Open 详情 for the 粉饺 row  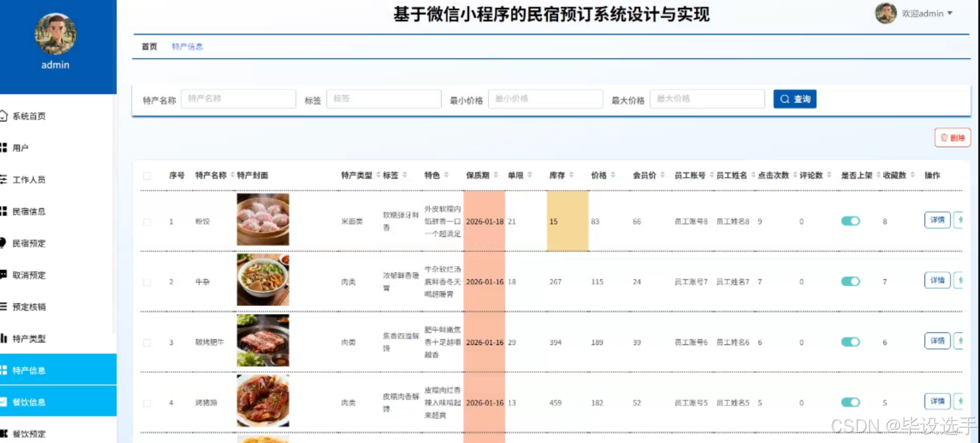(x=937, y=220)
